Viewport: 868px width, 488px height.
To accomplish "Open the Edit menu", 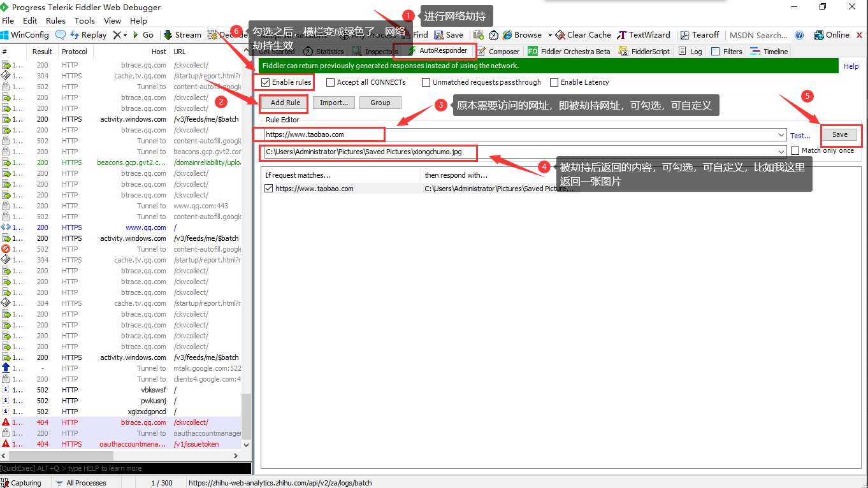I will coord(30,20).
